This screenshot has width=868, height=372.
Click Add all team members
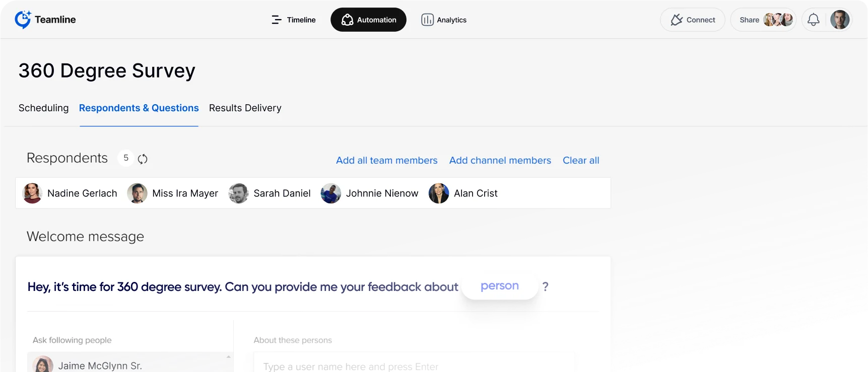tap(386, 160)
